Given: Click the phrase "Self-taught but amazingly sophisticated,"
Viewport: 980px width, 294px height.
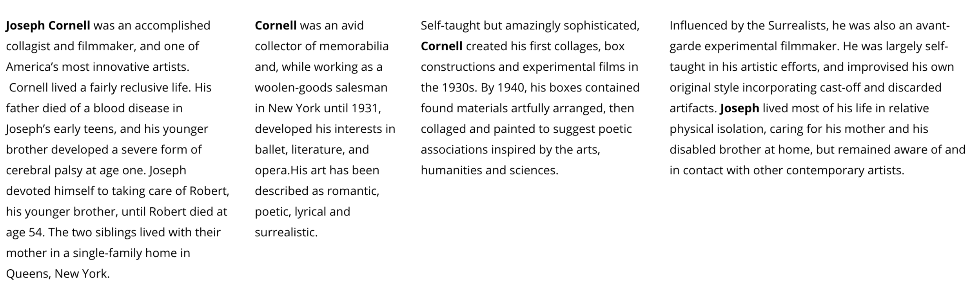Looking at the screenshot, I should tap(530, 26).
